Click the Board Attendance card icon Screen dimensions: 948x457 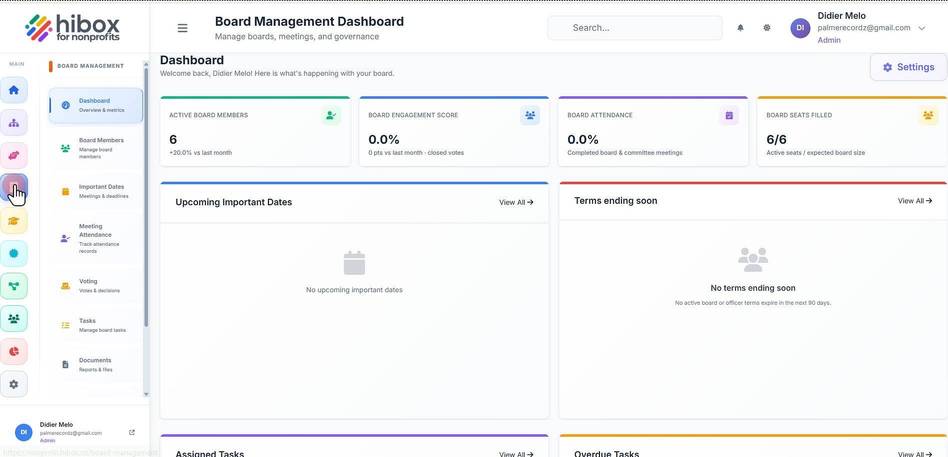pos(729,115)
